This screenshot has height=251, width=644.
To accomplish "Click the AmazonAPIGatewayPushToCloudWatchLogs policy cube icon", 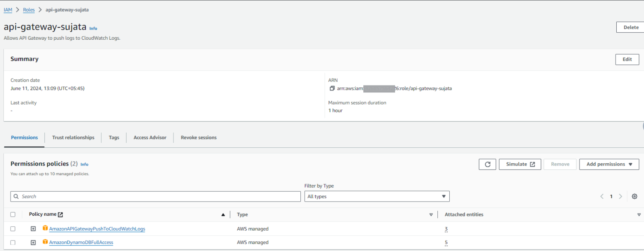I will 45,228.
